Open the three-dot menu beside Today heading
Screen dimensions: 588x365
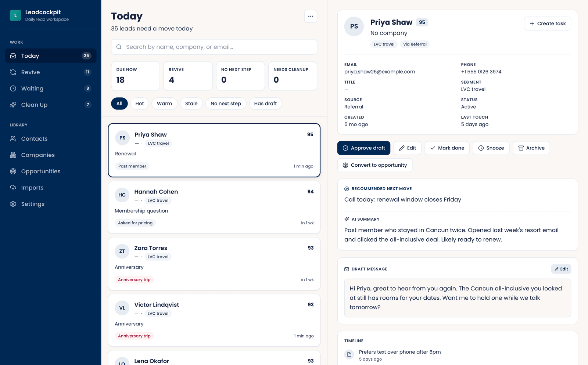[311, 16]
